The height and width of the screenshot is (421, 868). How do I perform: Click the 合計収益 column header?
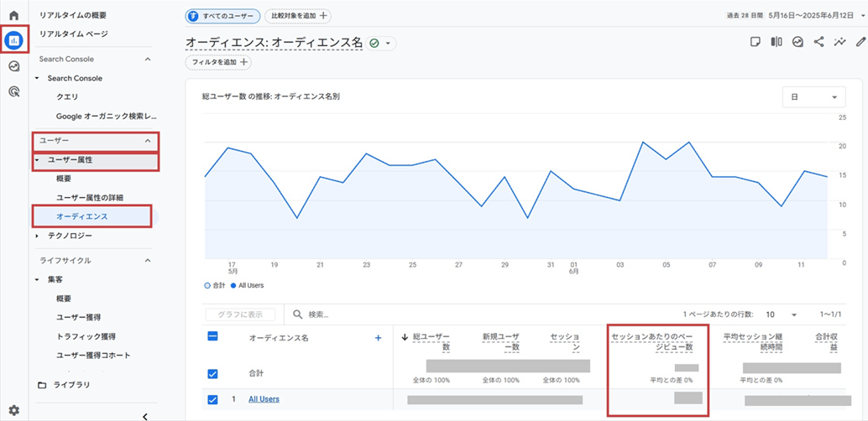[826, 342]
